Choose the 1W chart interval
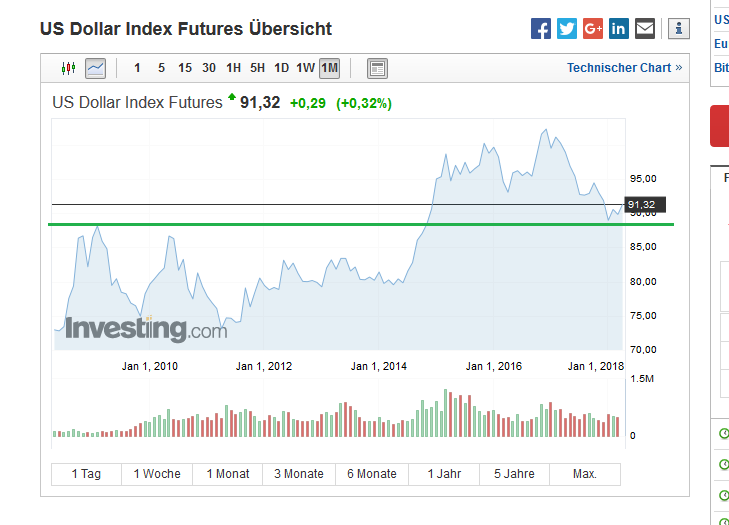 pos(306,68)
